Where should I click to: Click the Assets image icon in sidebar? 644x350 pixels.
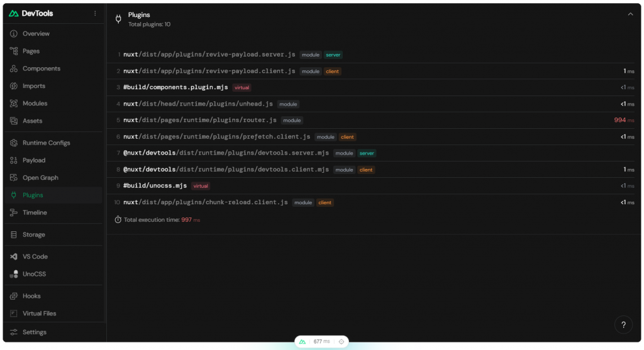[x=14, y=121]
